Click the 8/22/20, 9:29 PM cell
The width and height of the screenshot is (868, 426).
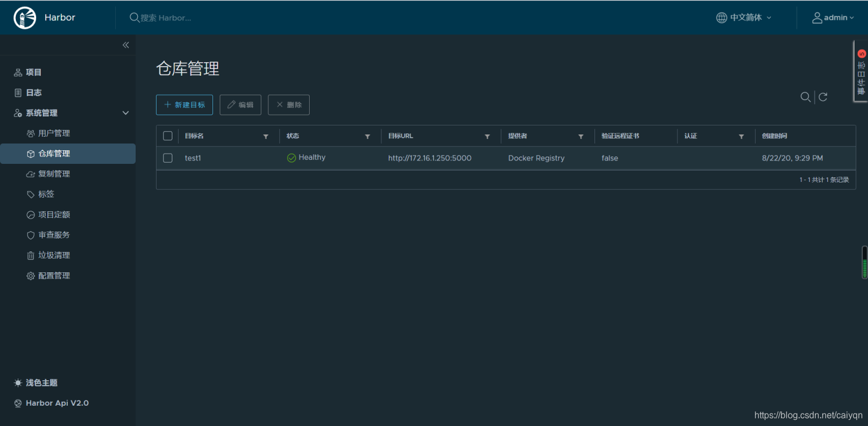792,158
